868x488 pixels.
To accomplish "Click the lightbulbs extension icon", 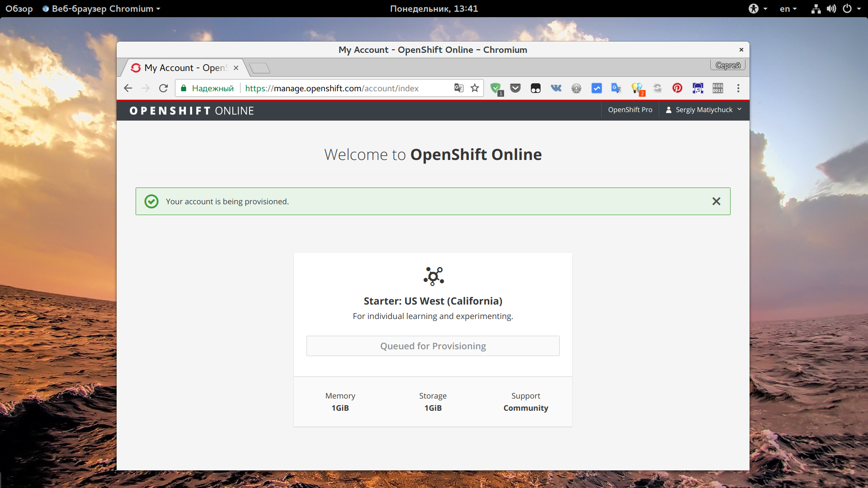I will (x=637, y=88).
